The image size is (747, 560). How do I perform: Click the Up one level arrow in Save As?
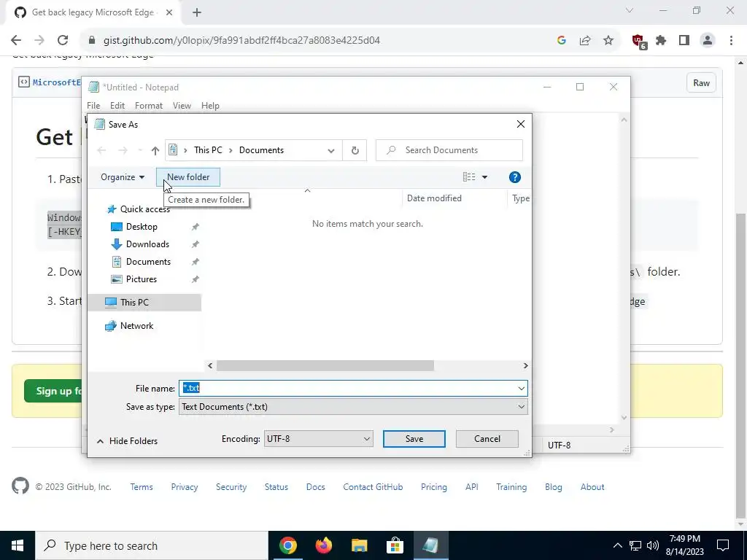[x=155, y=150]
